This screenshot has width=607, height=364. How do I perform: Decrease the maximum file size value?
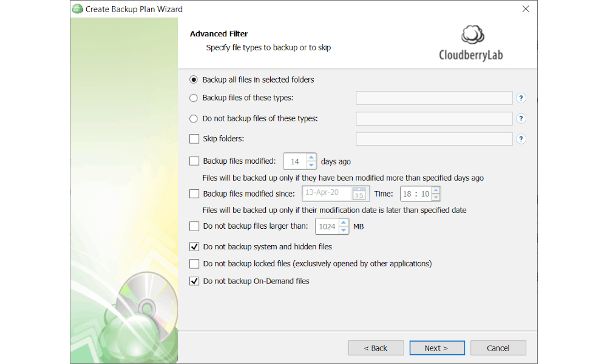coord(344,229)
